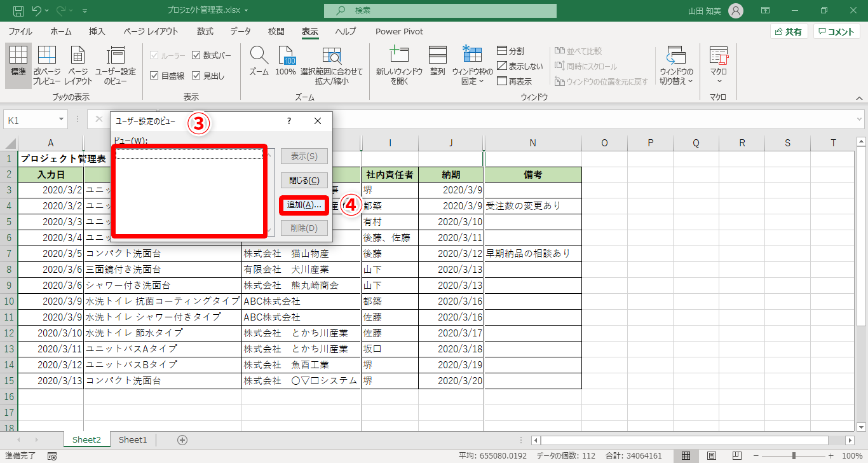Viewport: 868px width, 463px height.
Task: Select column N header
Action: click(532, 143)
